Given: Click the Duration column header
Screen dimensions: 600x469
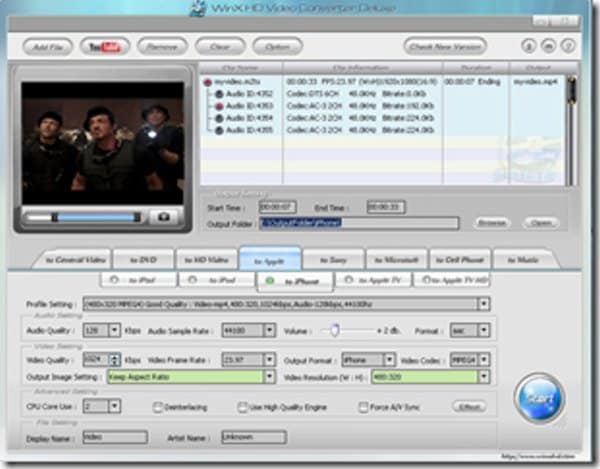Looking at the screenshot, I should [476, 68].
